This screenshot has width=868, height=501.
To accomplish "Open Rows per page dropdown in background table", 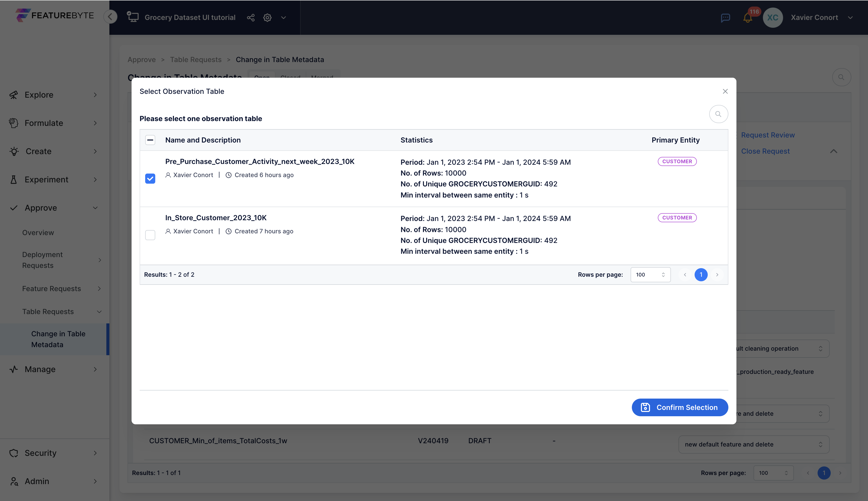I will click(x=773, y=473).
